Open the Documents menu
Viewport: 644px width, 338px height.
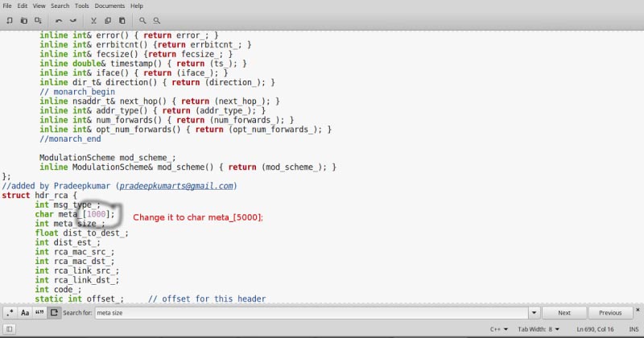pos(109,6)
